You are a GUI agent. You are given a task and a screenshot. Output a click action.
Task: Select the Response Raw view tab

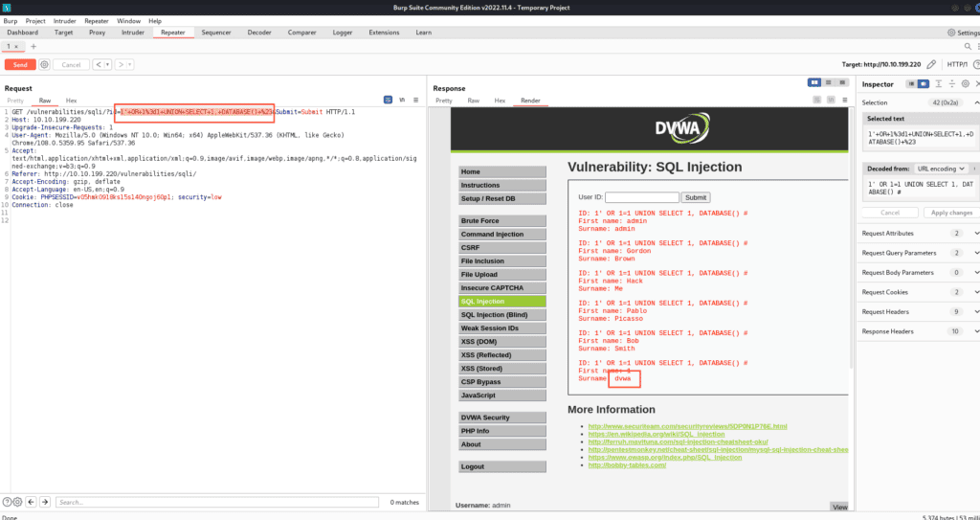pos(473,101)
